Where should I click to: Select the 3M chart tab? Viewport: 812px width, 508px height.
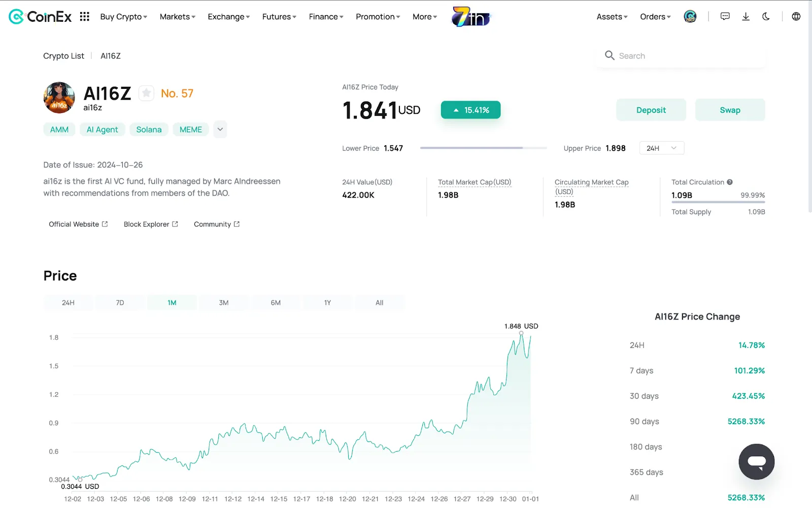[x=224, y=302]
